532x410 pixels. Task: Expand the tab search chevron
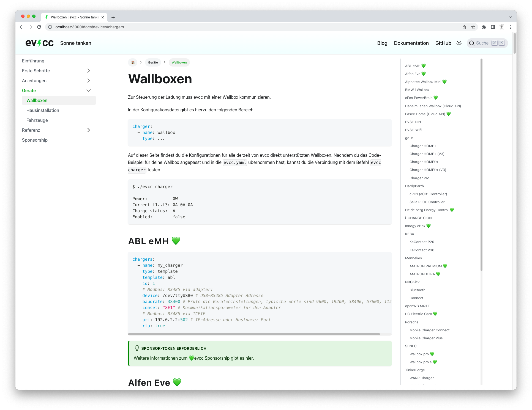point(511,17)
